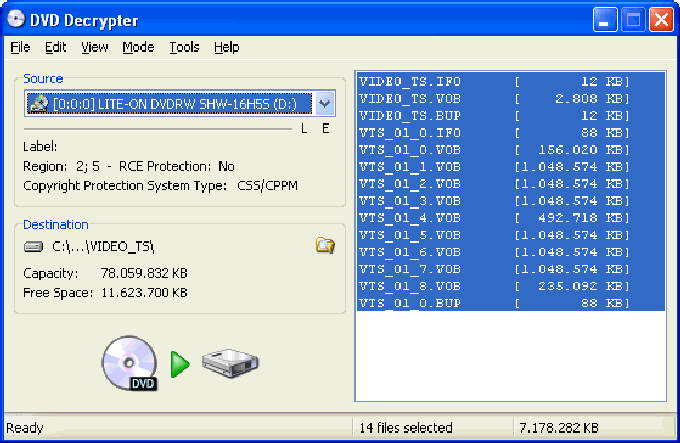This screenshot has width=680, height=443.
Task: Browse for destination folder icon
Action: 325,245
